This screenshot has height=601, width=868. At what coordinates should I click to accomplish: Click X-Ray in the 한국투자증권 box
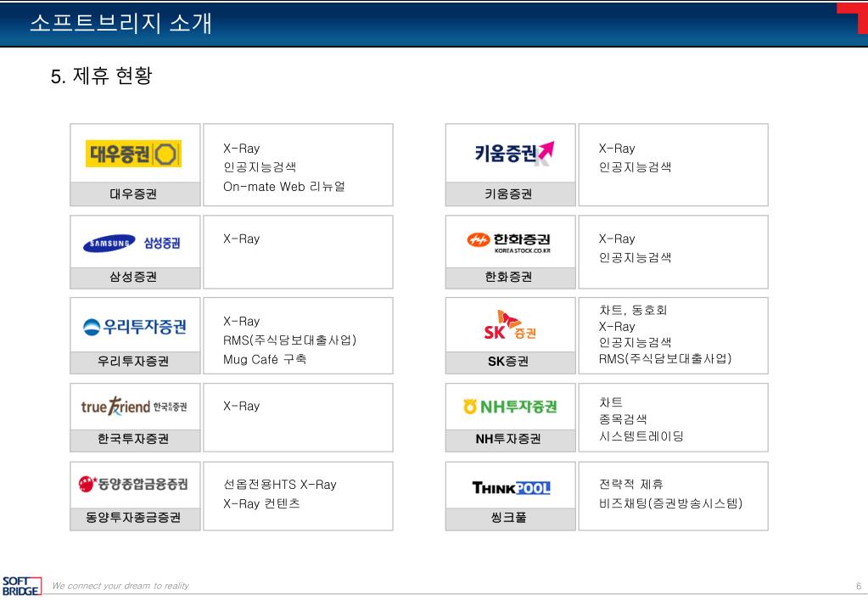click(241, 406)
